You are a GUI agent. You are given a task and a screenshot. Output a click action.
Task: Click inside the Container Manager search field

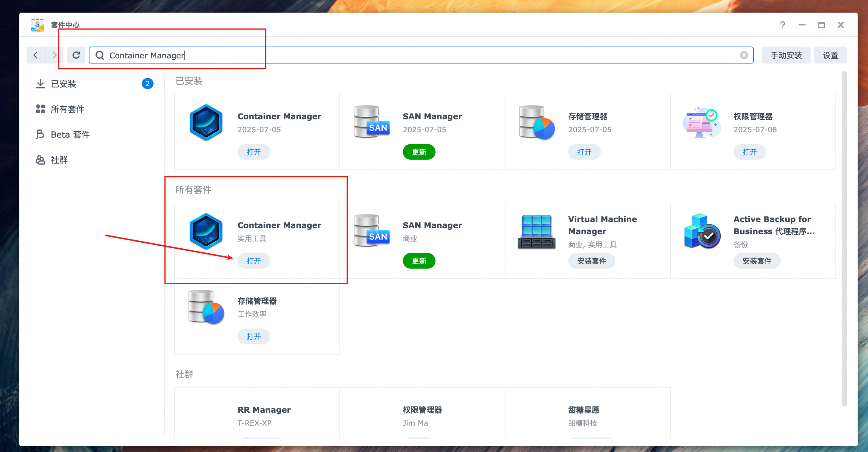pos(421,55)
